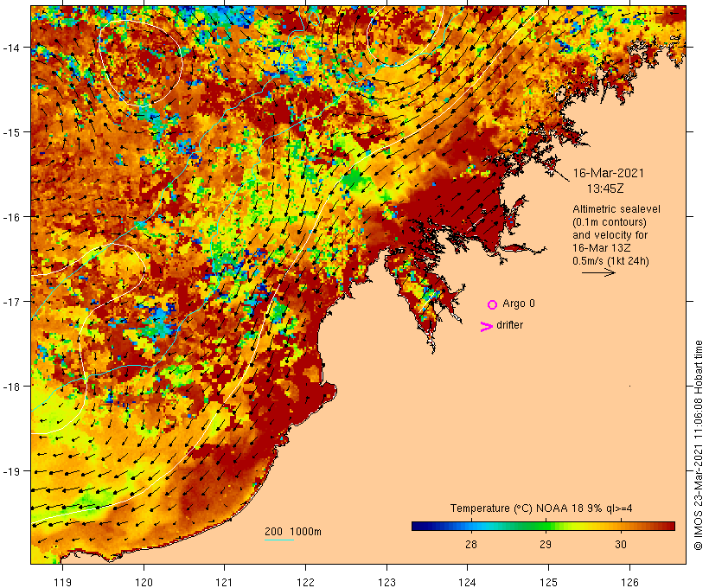The height and width of the screenshot is (588, 709).
Task: Click the 'and velocity for' caption line
Action: tap(610, 234)
